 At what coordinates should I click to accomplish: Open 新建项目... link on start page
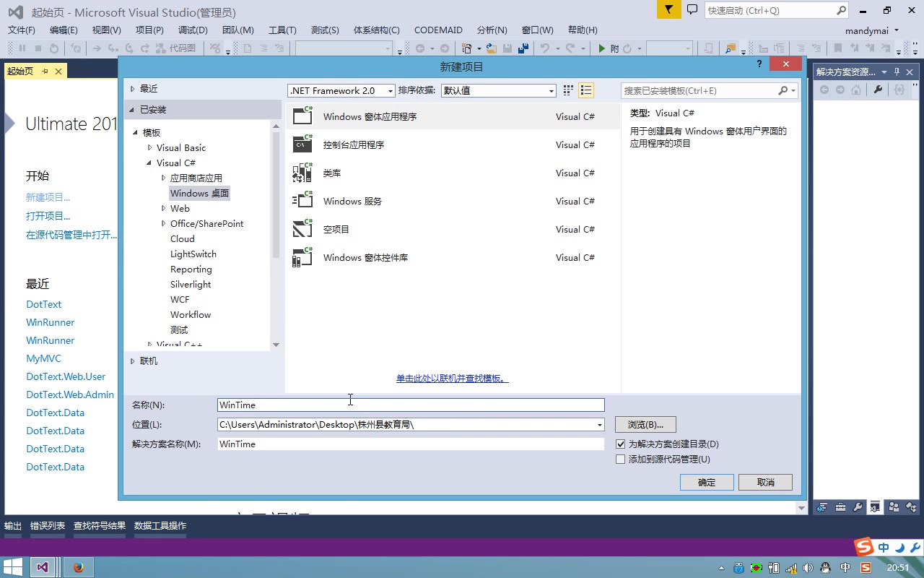click(48, 197)
